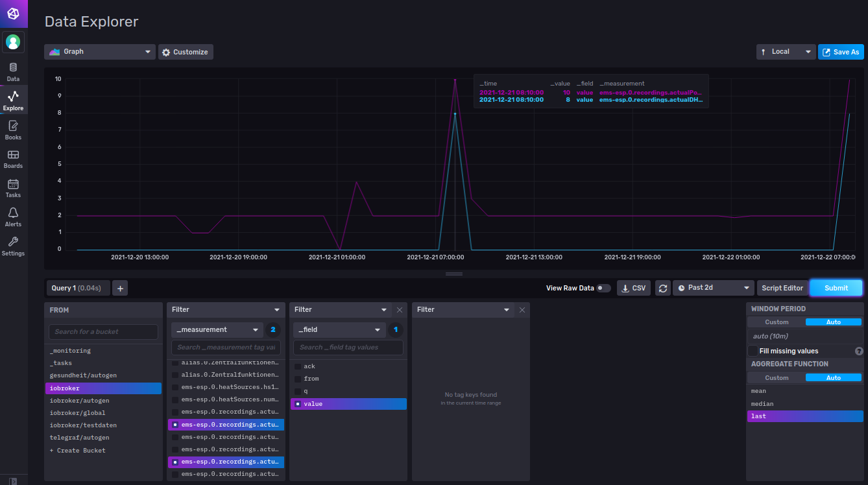Click the Fill missing values help icon

(x=859, y=351)
